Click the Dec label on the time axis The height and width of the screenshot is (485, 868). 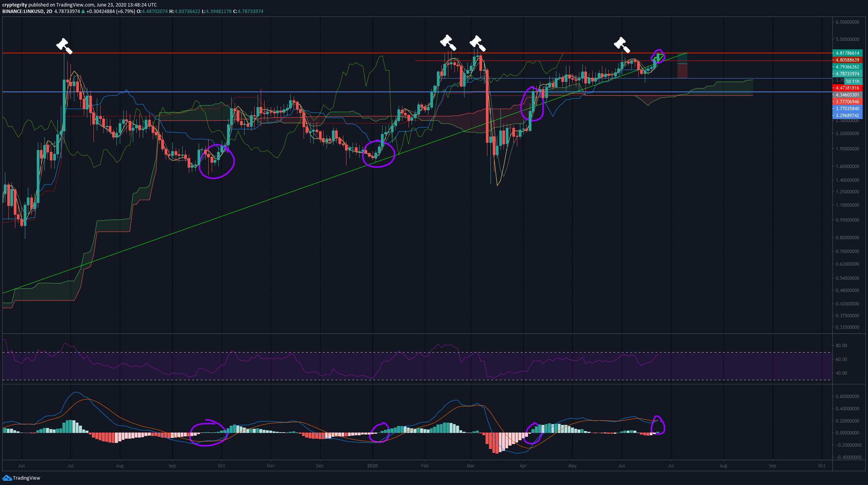point(320,466)
